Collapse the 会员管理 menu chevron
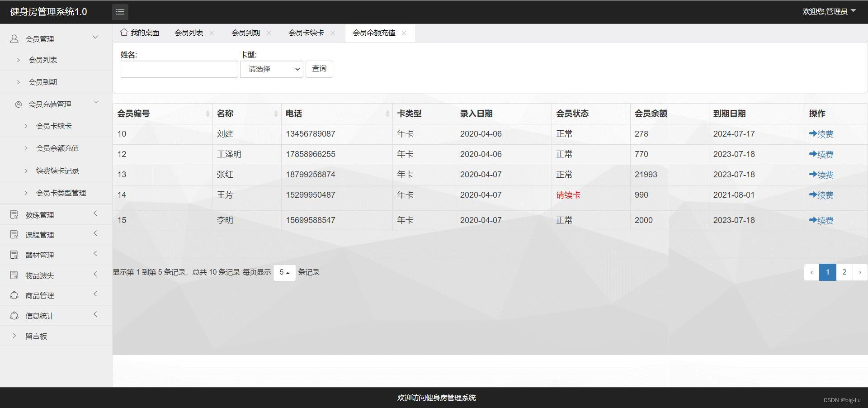Screen dimensions: 868x408 tap(95, 37)
